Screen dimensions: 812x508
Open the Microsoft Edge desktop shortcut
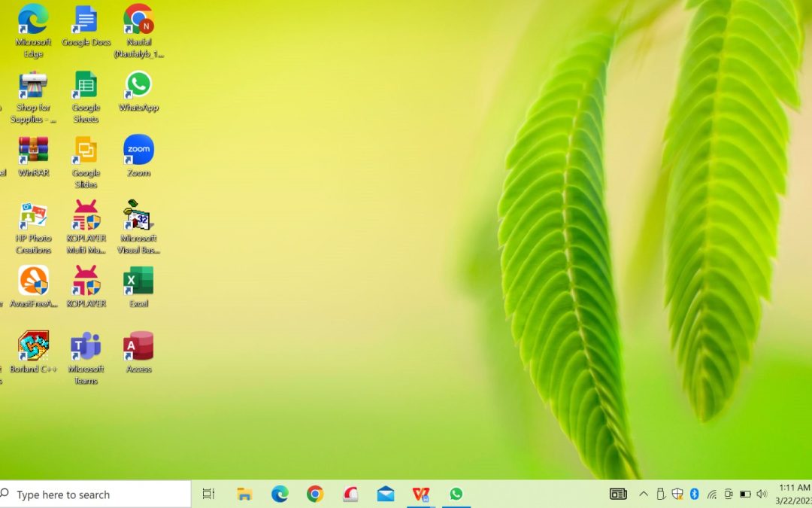pos(33,31)
